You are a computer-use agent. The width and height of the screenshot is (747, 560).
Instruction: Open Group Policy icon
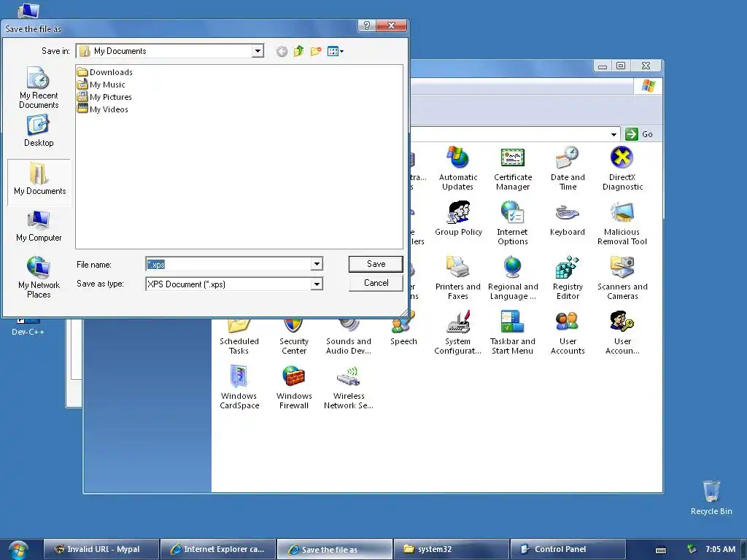pyautogui.click(x=458, y=219)
